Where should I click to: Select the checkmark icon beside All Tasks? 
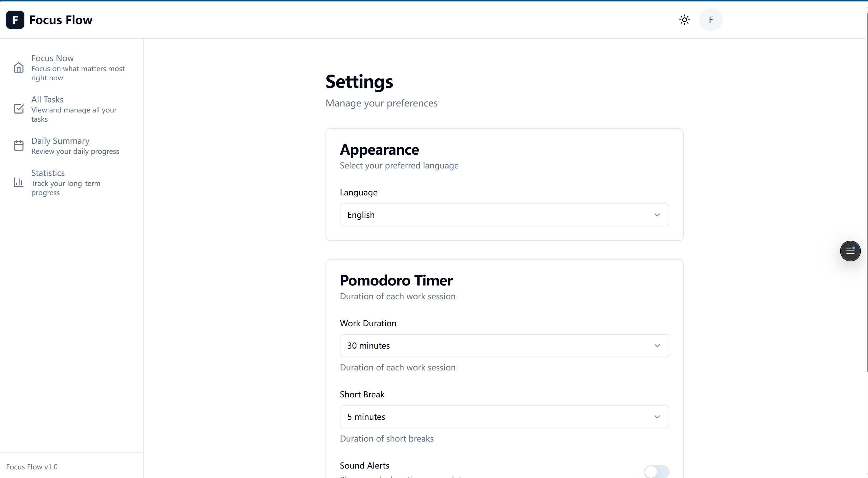19,108
